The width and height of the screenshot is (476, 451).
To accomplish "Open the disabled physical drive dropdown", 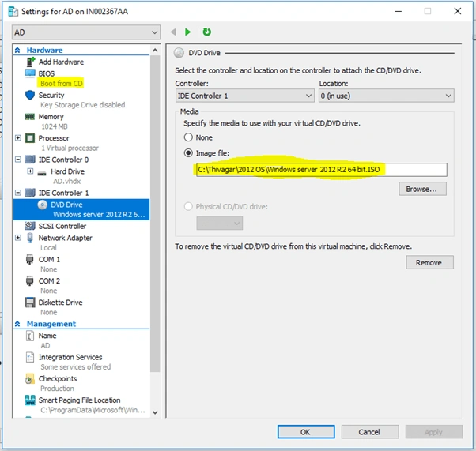I will 219,224.
